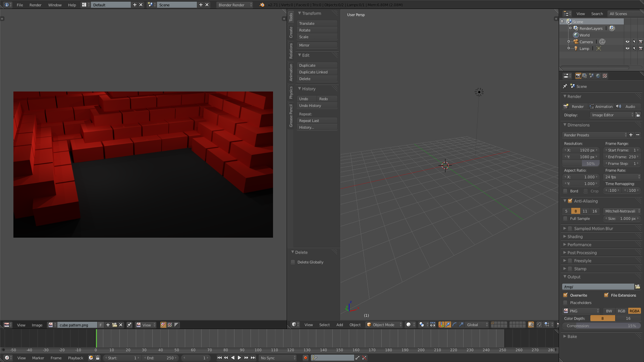This screenshot has width=644, height=362.
Task: Adjust the Compression slider
Action: point(600,326)
